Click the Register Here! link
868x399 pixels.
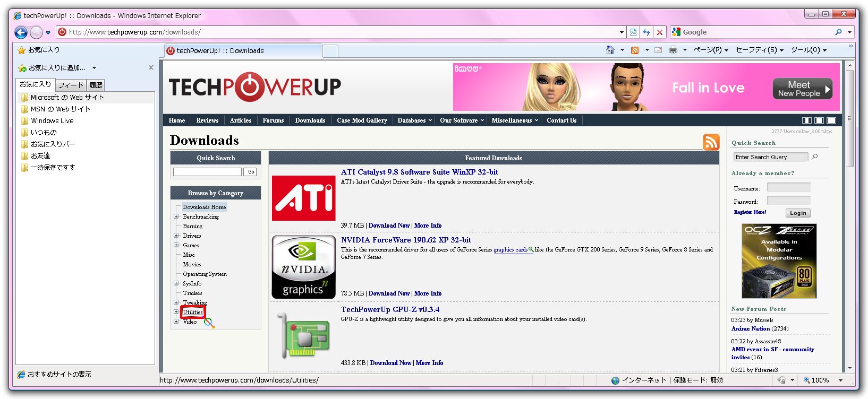coord(750,212)
